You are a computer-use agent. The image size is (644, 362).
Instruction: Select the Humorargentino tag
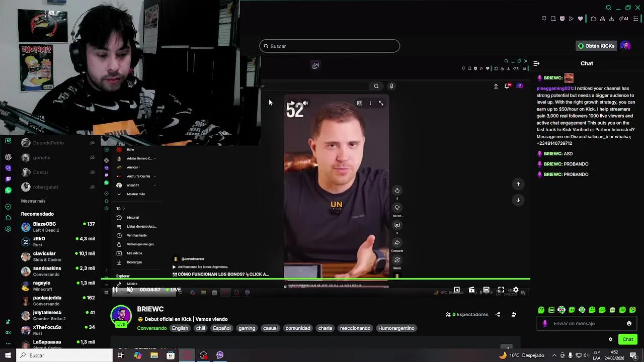click(396, 328)
